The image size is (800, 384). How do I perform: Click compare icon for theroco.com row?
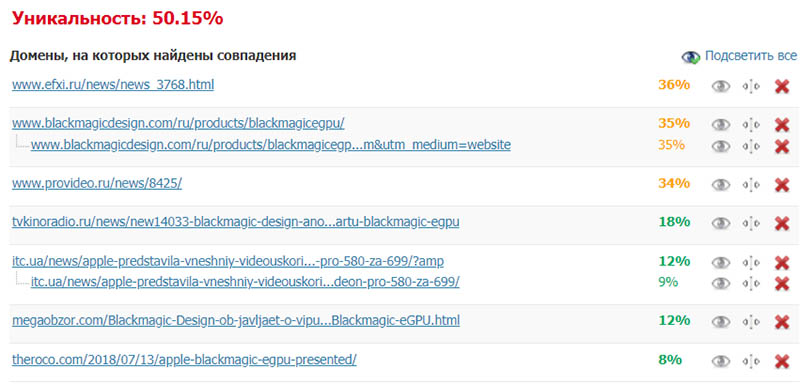[x=751, y=361]
